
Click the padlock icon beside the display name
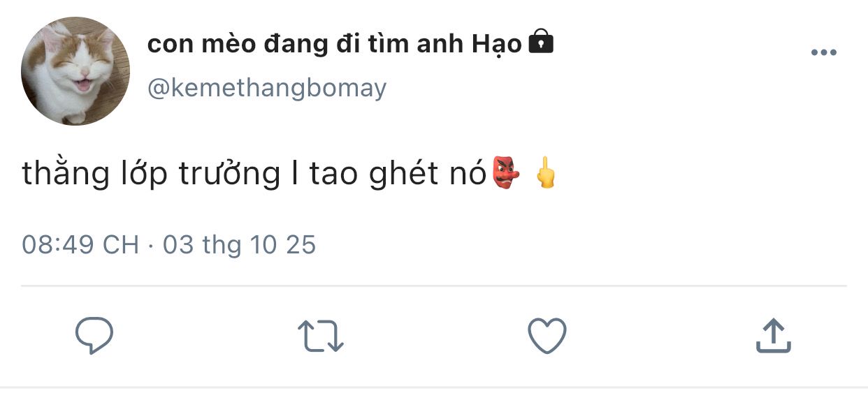(x=540, y=43)
